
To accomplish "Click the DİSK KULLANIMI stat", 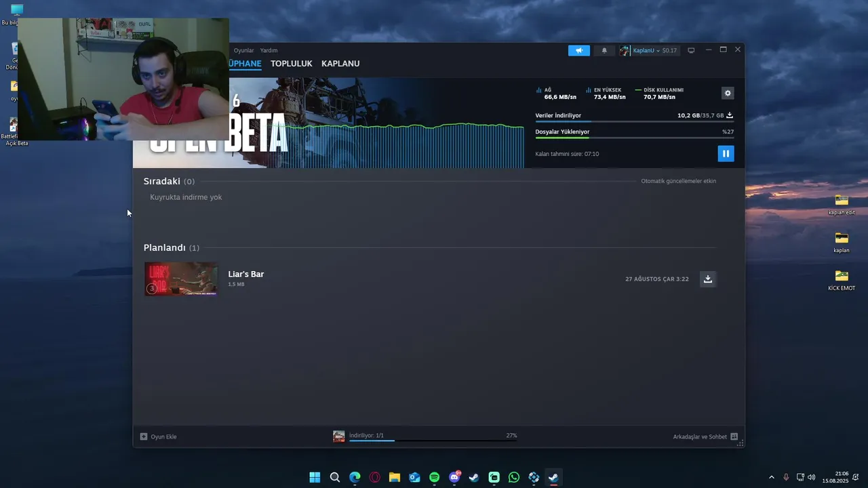I will (x=659, y=94).
